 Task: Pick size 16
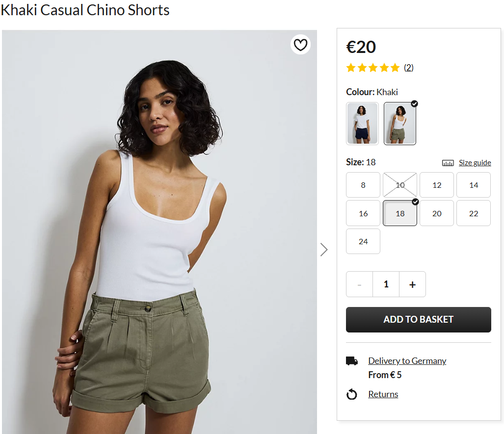click(363, 213)
